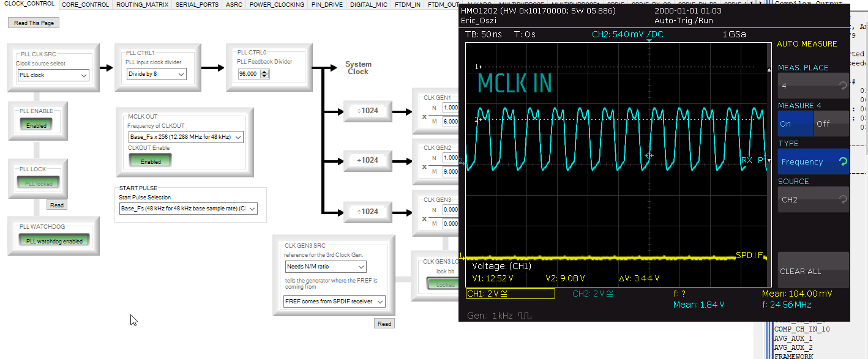Screen dimensions: 868x359
Task: Toggle the PLL ENABLE Enabled switch
Action: [x=37, y=125]
